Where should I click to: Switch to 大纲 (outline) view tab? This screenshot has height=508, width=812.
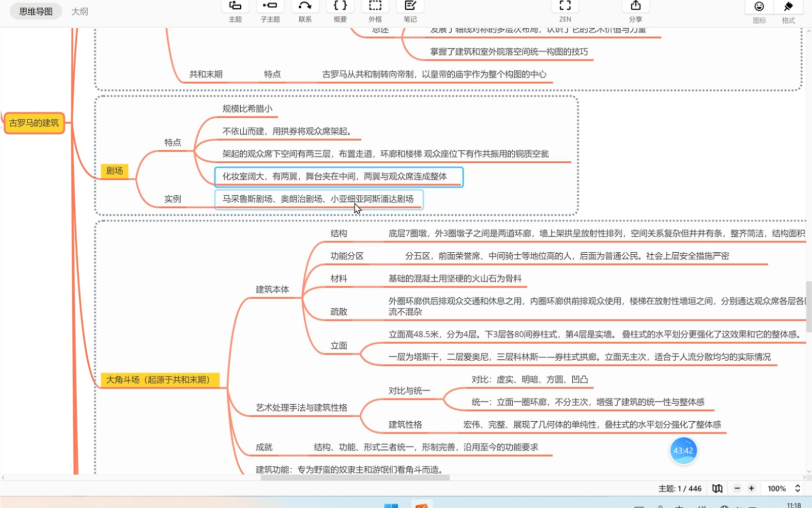(80, 11)
